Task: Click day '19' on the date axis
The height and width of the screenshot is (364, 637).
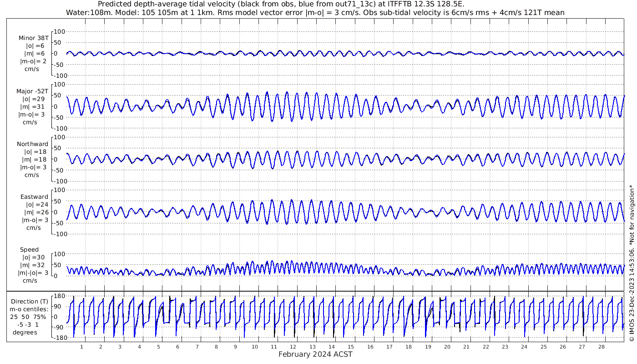Action: click(x=428, y=347)
